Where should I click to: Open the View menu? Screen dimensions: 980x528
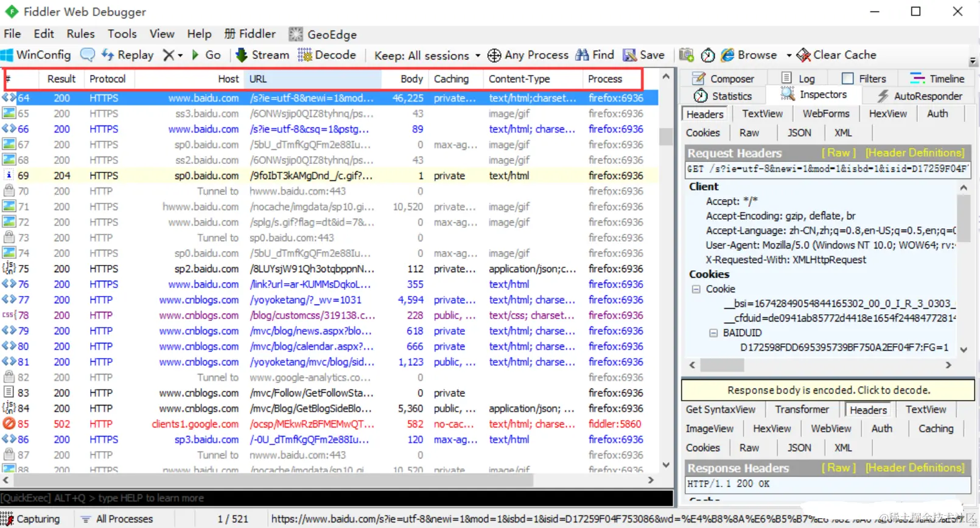pos(162,34)
